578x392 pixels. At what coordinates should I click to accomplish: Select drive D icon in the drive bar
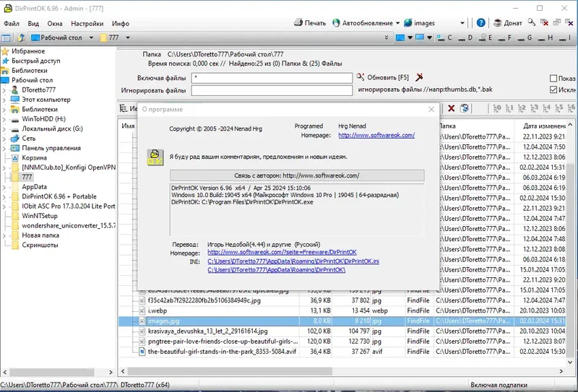point(461,38)
